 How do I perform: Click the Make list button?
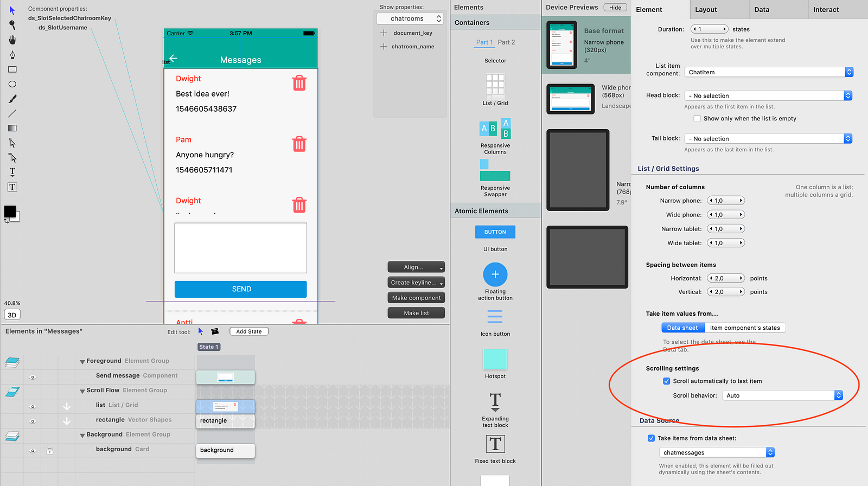(416, 313)
